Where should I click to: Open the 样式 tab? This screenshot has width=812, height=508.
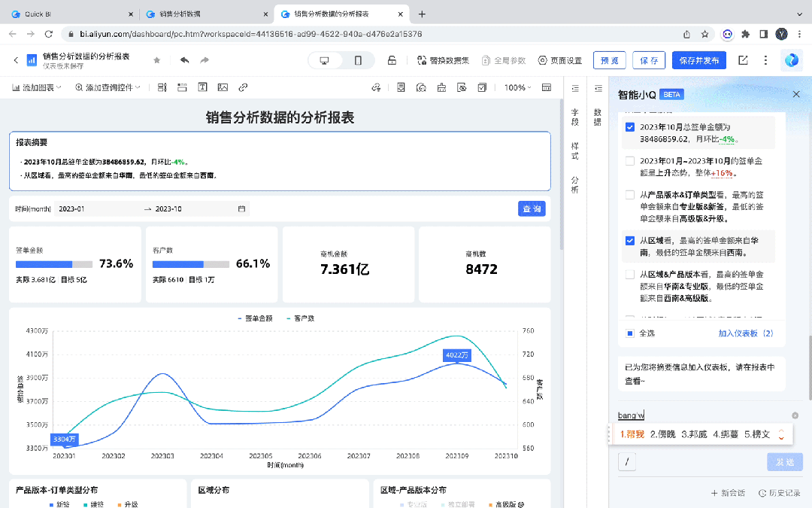point(575,151)
